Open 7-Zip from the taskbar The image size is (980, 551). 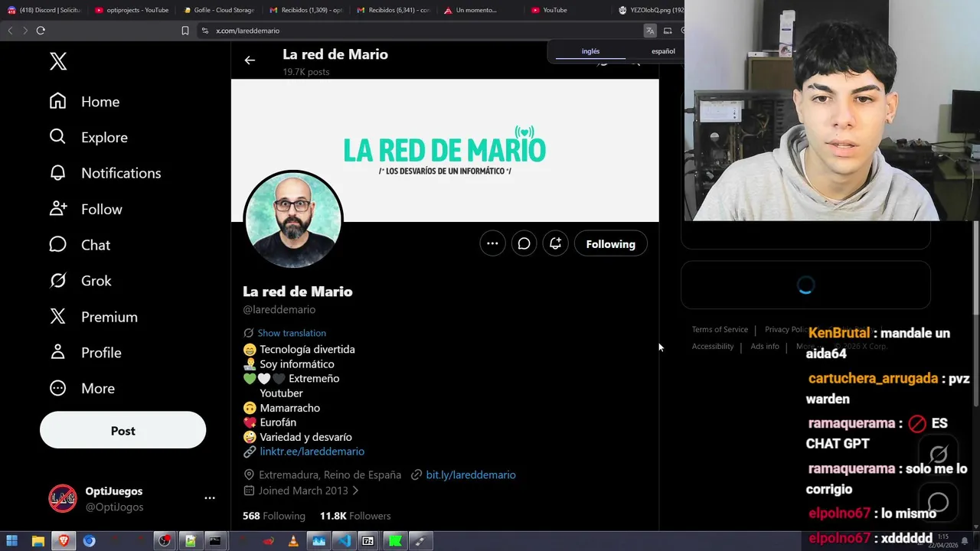pos(368,541)
